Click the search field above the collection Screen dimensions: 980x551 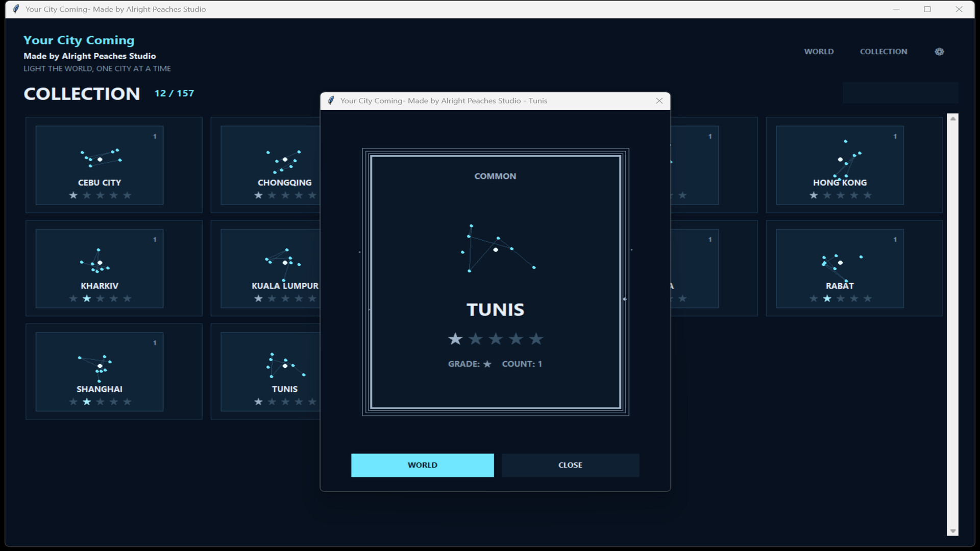pos(900,92)
